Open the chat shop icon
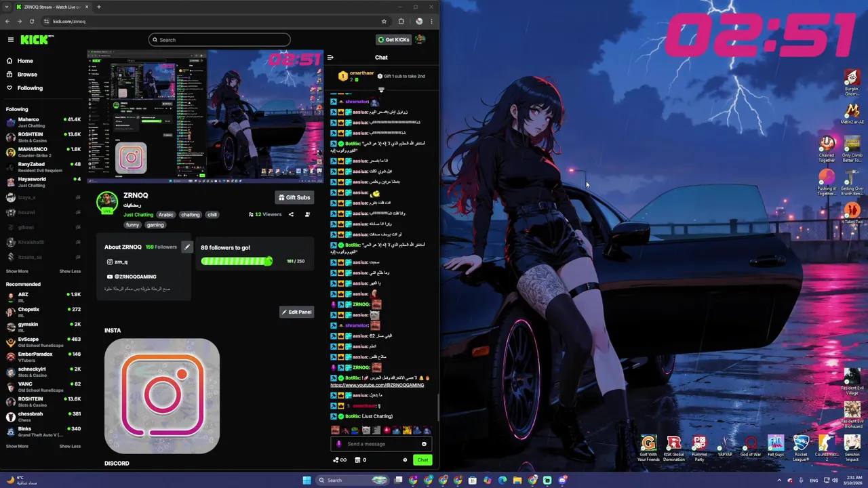Image resolution: width=868 pixels, height=488 pixels. 357,460
